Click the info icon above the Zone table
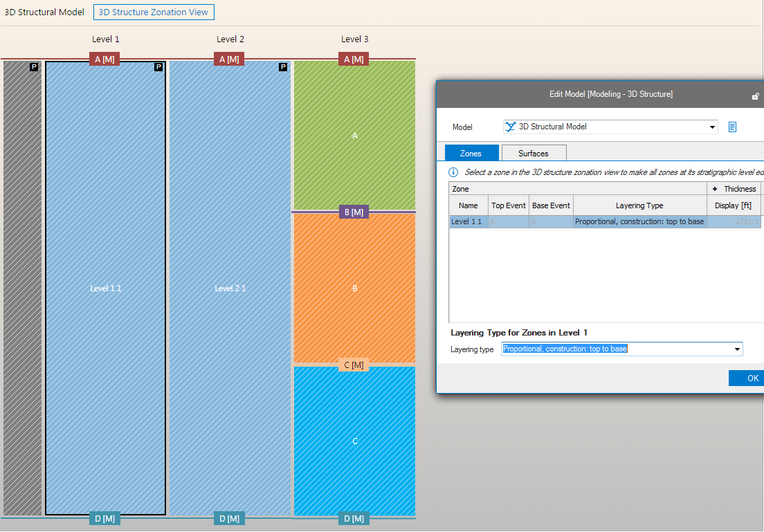 point(453,172)
